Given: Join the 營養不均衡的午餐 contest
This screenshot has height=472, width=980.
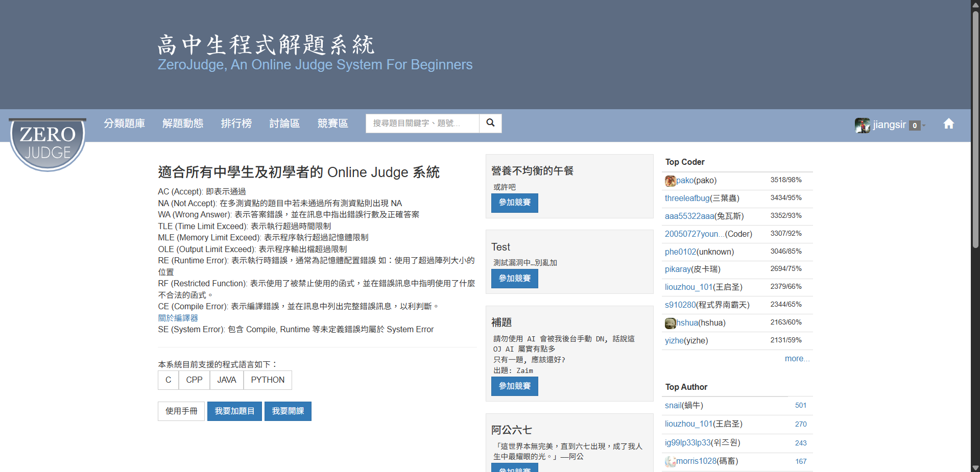Looking at the screenshot, I should pos(515,203).
